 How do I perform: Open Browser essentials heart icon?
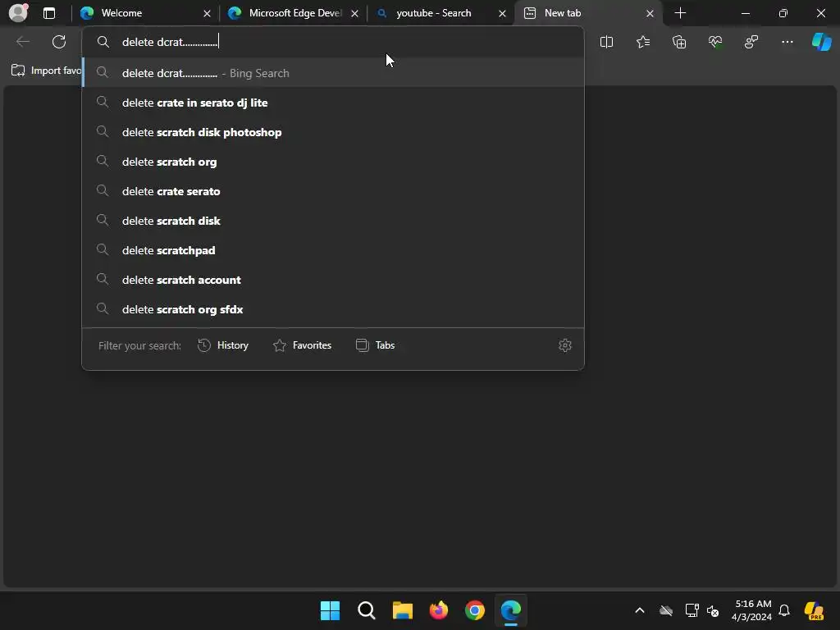[x=715, y=42]
